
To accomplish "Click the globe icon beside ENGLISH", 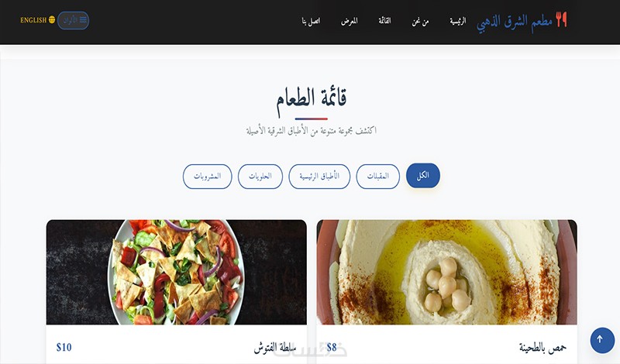I will pyautogui.click(x=52, y=20).
